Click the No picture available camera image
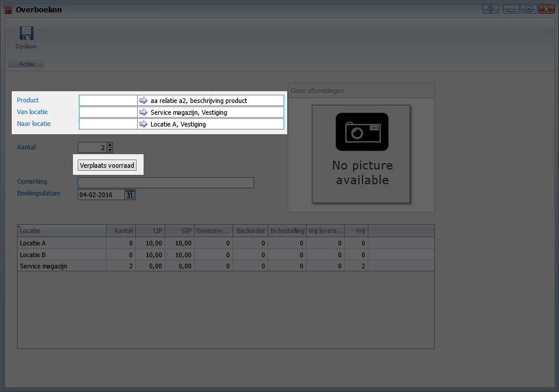This screenshot has width=559, height=392. click(361, 154)
